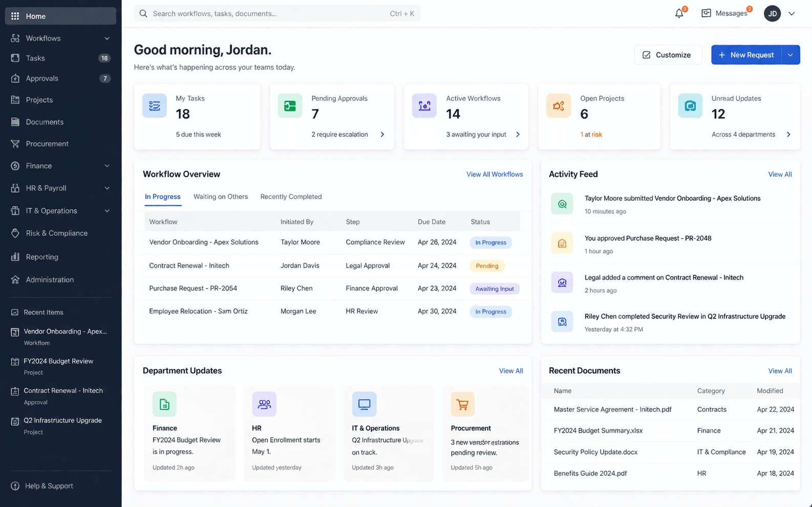
Task: Click the Procurement shopping cart icon
Action: tap(462, 404)
